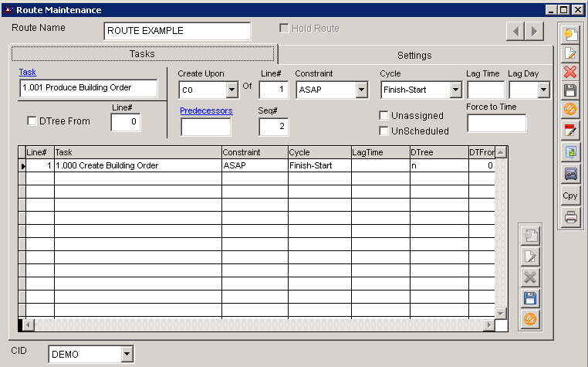Switch to the Settings tab
Viewport: 588px width, 367px height.
pyautogui.click(x=414, y=55)
